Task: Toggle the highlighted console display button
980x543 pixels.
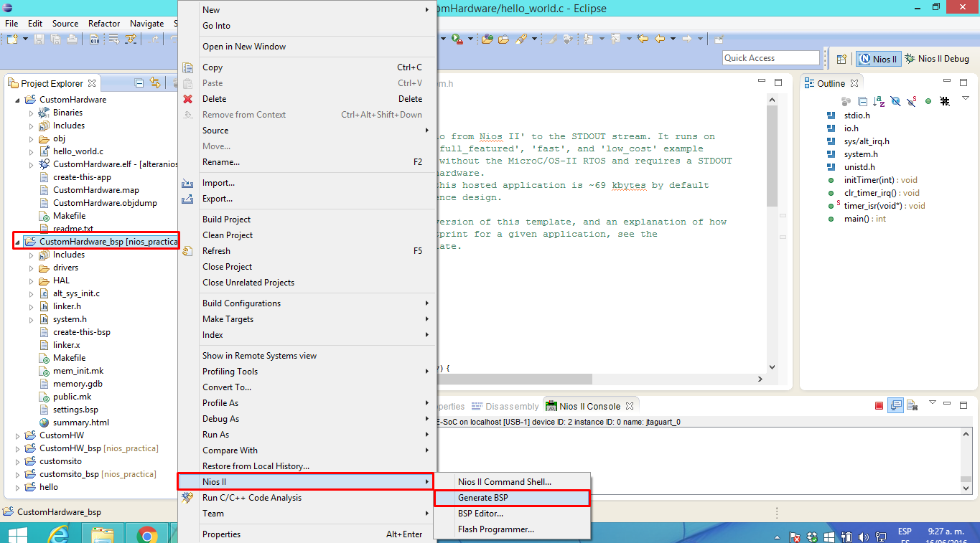Action: coord(895,405)
